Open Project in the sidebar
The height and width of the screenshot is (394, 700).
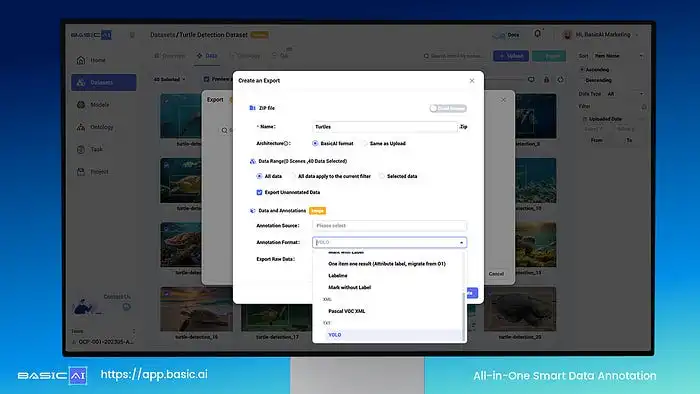pos(93,172)
